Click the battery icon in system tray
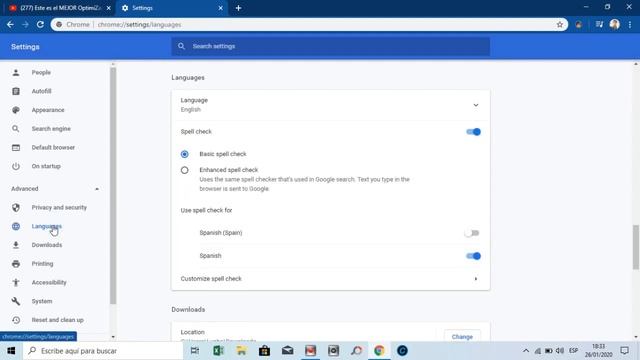Viewport: 640px width, 360px height. pyautogui.click(x=549, y=351)
